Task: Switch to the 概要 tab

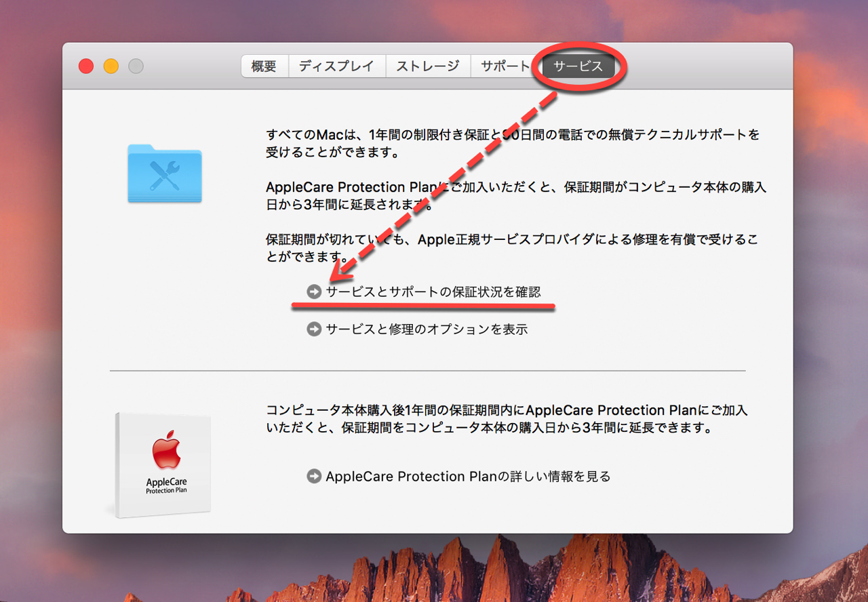Action: (x=264, y=66)
